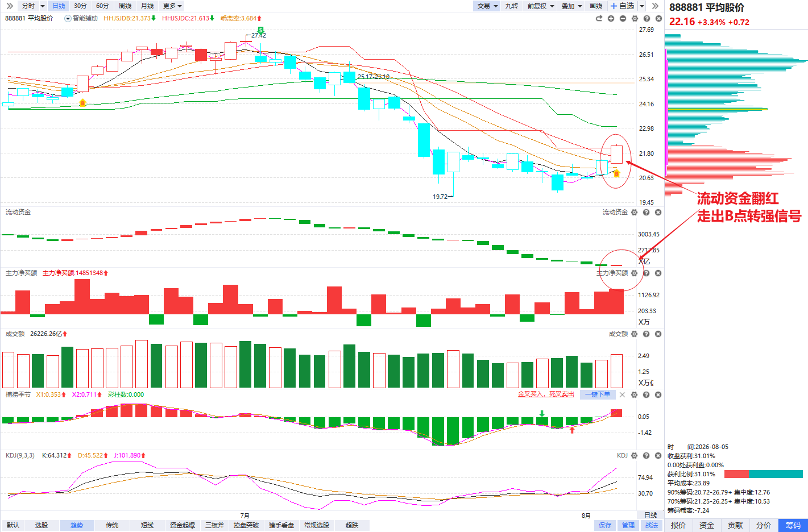Open settings gear of 流动资金 indicator
This screenshot has height=532, width=808.
click(x=635, y=212)
